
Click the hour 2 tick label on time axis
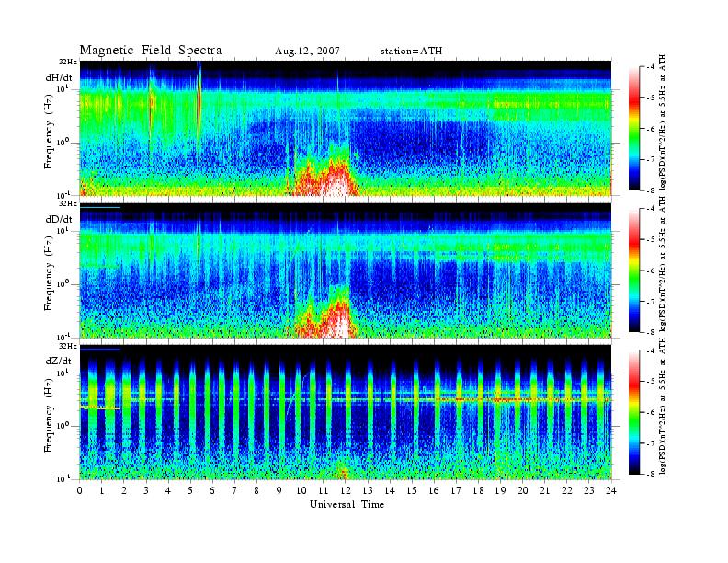coord(124,490)
